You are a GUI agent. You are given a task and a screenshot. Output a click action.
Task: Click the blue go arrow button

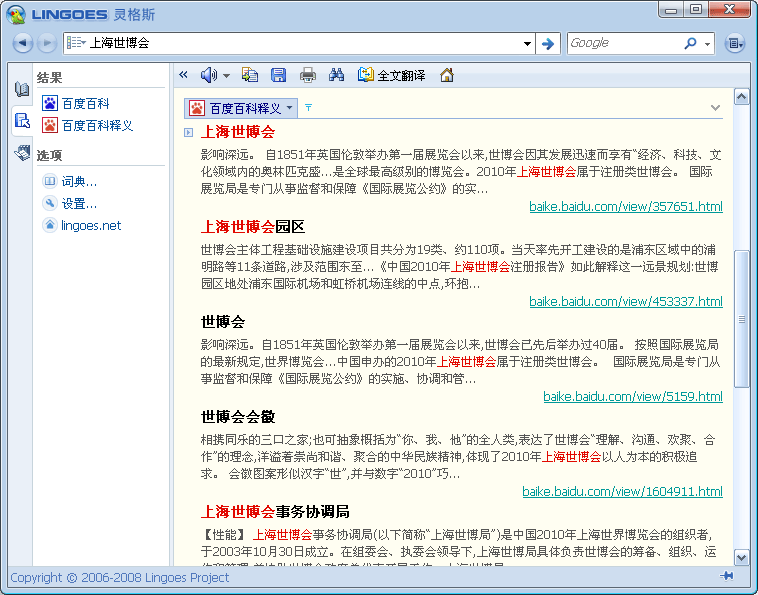(x=547, y=43)
